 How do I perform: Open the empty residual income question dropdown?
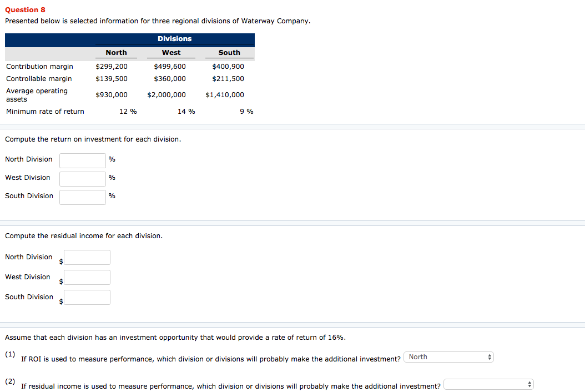[488, 384]
